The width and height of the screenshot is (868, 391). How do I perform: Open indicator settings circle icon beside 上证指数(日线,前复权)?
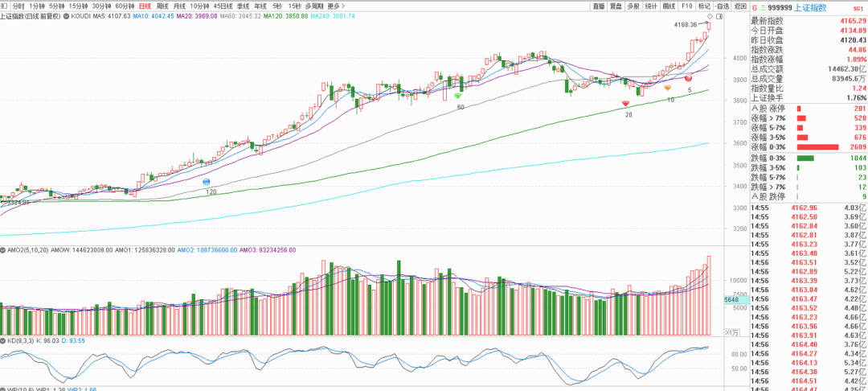tap(66, 17)
